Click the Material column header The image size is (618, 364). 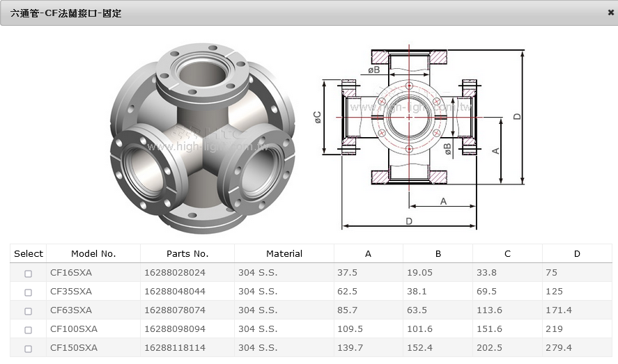pyautogui.click(x=284, y=254)
